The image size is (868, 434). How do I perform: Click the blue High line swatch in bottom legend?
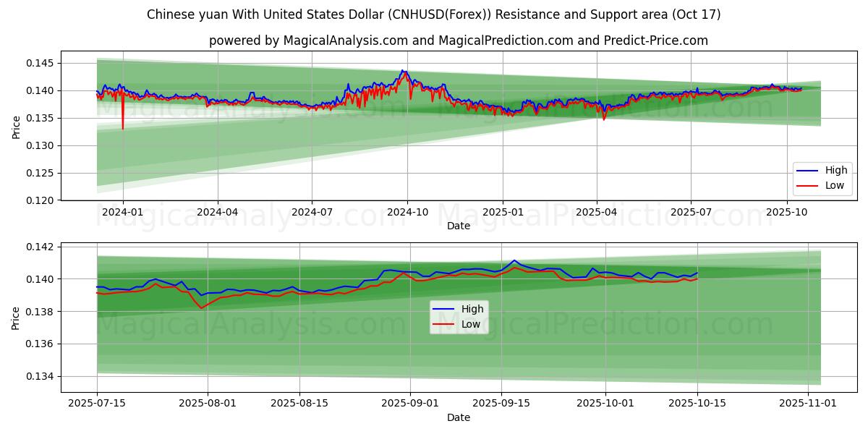444,310
